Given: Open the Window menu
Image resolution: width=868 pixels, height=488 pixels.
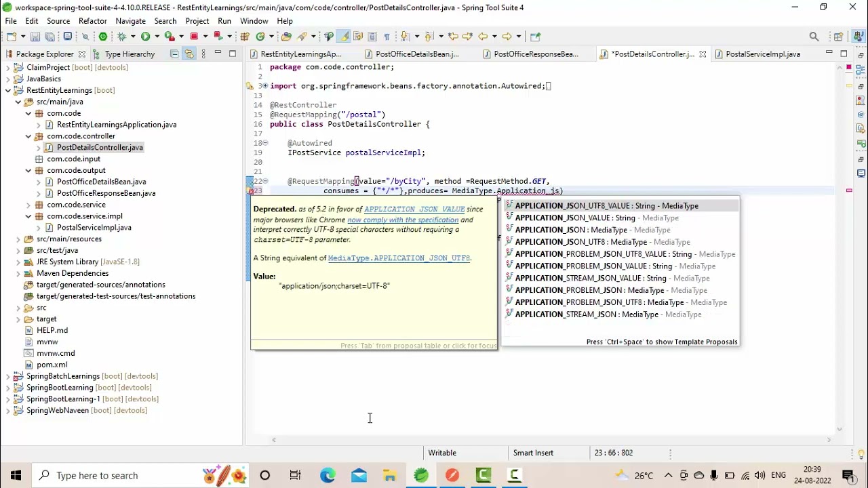Looking at the screenshot, I should click(x=254, y=21).
